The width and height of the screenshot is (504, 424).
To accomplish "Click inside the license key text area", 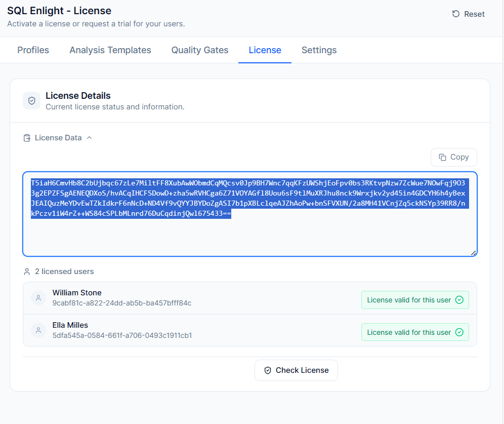I will tap(250, 214).
